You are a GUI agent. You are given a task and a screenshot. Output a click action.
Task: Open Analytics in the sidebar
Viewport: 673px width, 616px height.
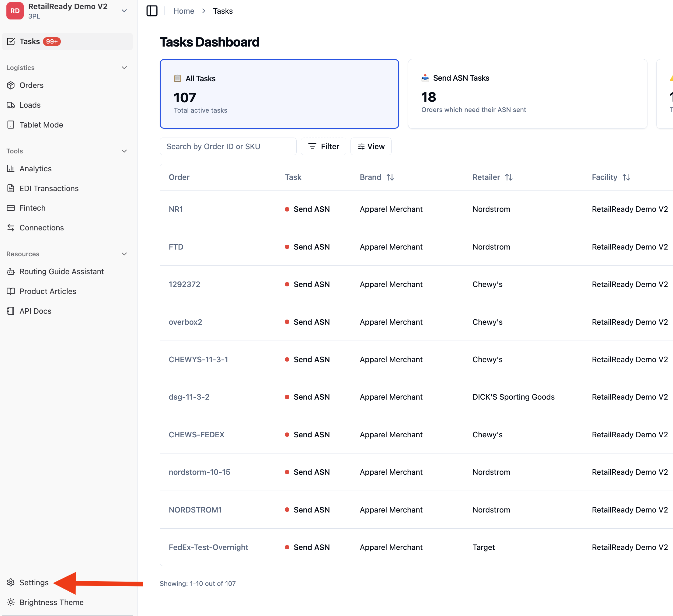pos(35,169)
